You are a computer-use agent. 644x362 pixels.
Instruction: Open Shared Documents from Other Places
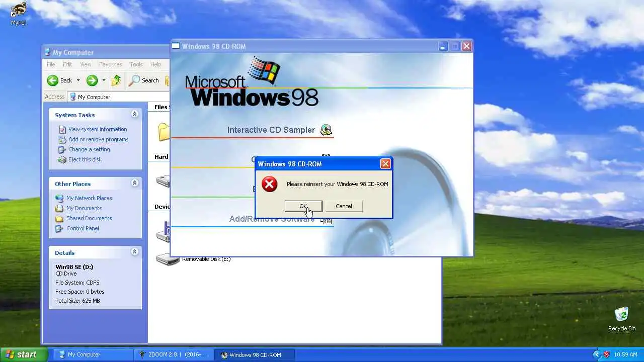point(89,218)
